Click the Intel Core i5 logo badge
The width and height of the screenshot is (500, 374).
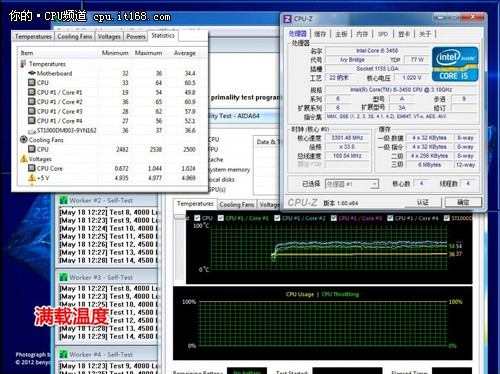455,64
